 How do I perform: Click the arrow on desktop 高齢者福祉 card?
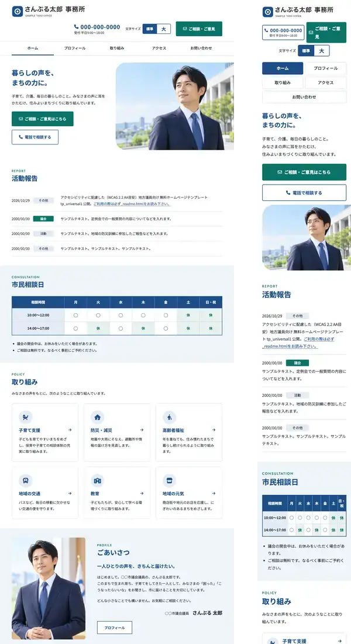pyautogui.click(x=214, y=430)
